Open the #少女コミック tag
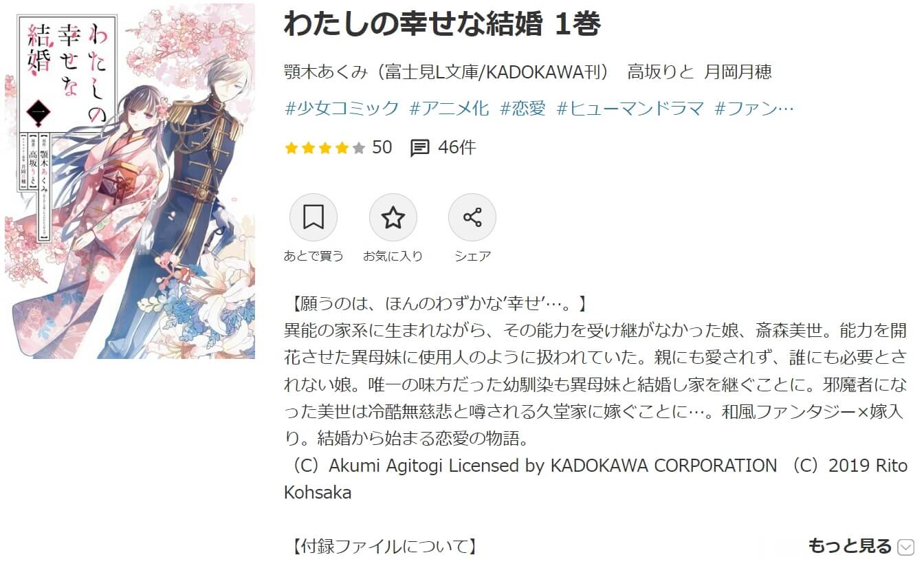This screenshot has width=924, height=566. [341, 108]
